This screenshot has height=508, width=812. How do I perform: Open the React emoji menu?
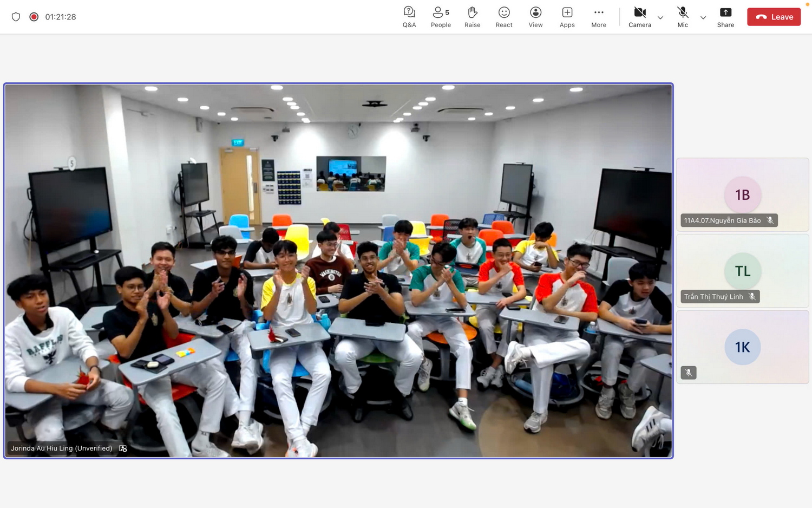pos(504,17)
